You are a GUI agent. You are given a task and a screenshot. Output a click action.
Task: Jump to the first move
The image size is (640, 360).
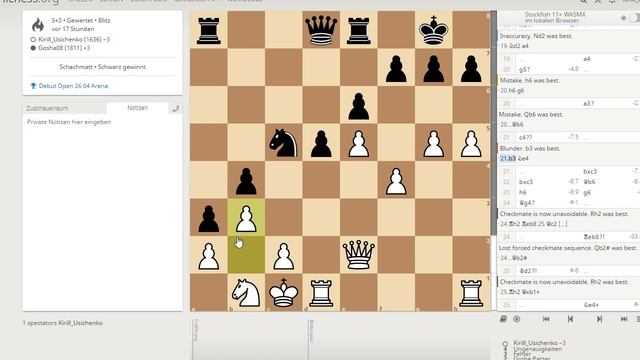546,319
